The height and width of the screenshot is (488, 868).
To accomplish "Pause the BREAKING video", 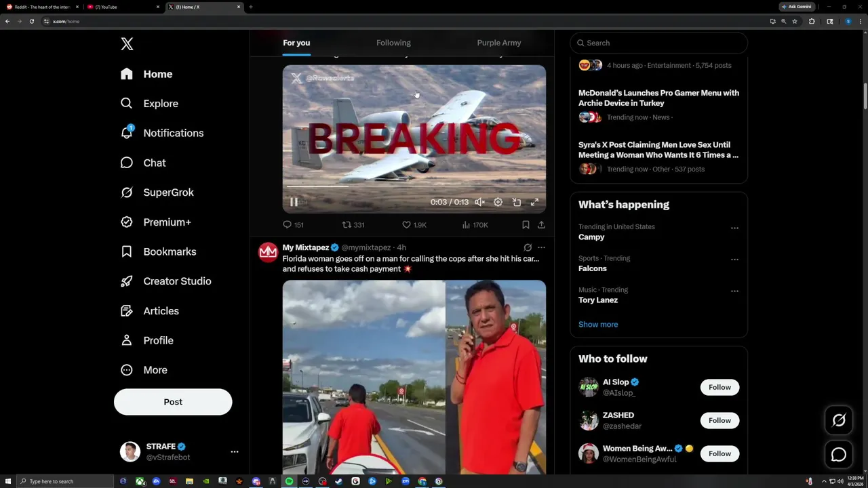I will coord(294,202).
